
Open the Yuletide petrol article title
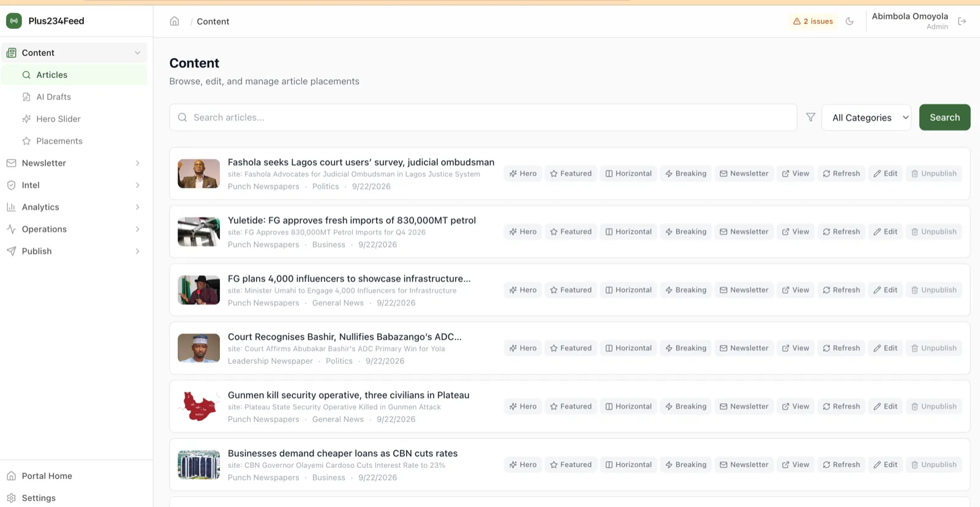coord(352,220)
